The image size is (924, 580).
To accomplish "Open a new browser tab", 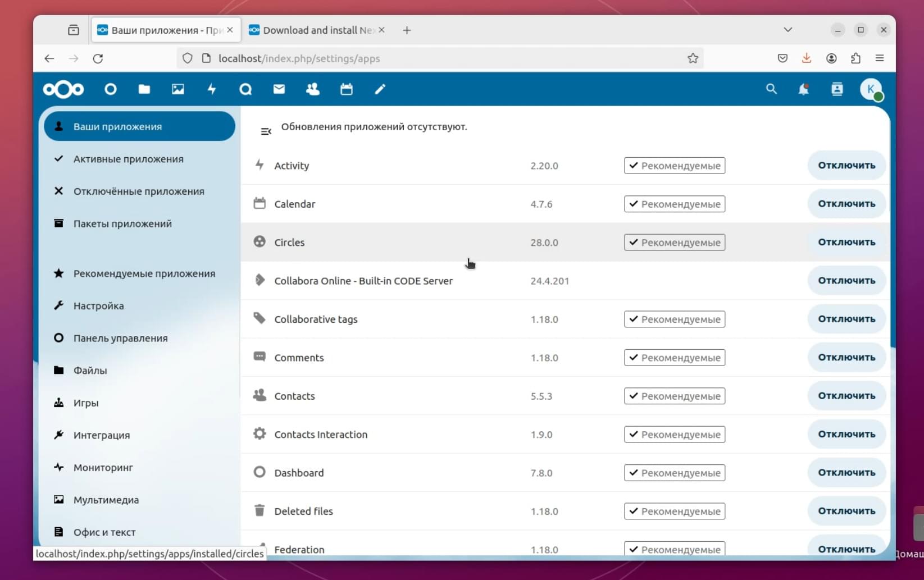I will pos(407,30).
